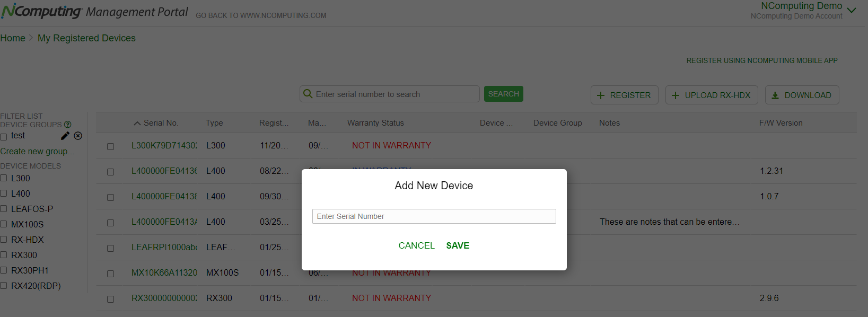868x317 pixels.
Task: Cancel the Add New Device dialog
Action: (416, 245)
